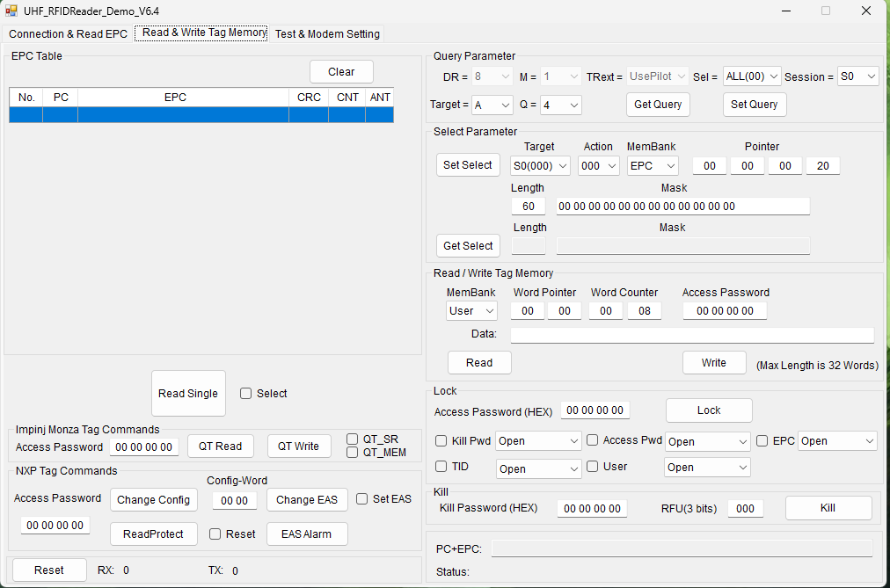Enable the Set EAS checkbox
890x588 pixels.
point(361,499)
